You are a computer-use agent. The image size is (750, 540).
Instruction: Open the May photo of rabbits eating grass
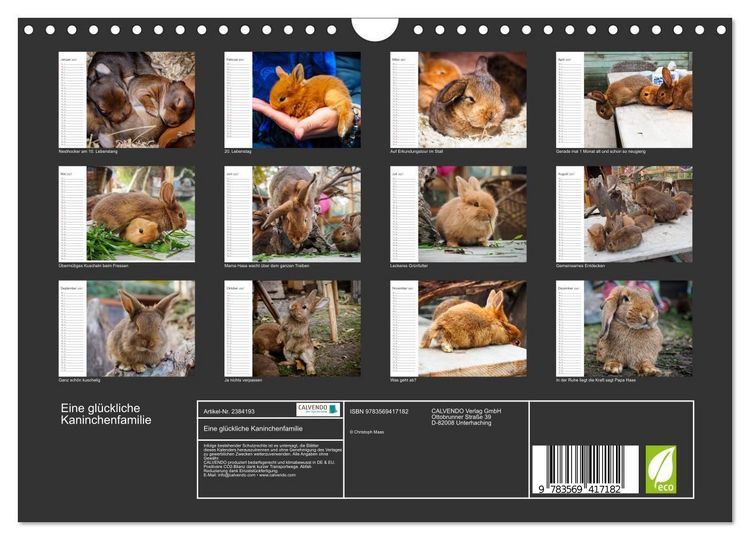point(141,214)
